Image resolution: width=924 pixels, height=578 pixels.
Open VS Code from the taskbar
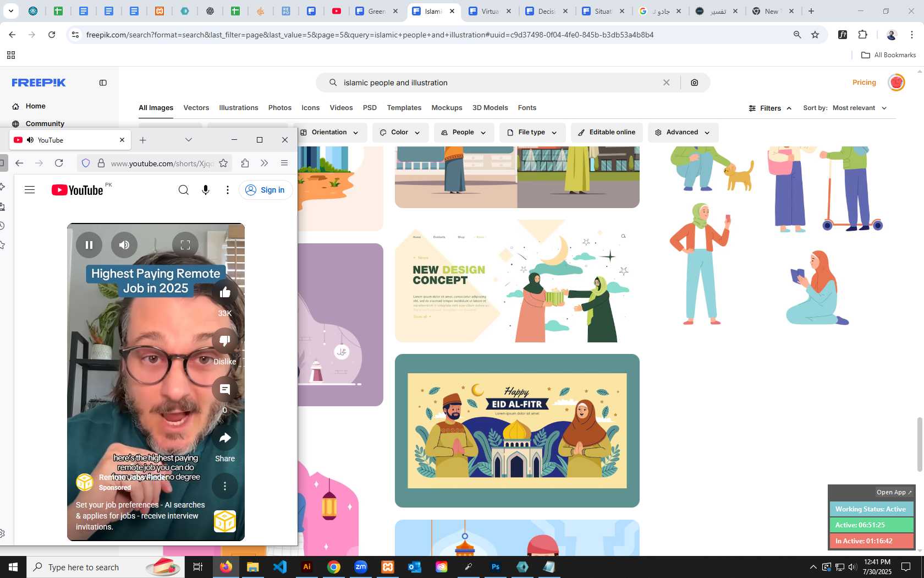coord(280,567)
